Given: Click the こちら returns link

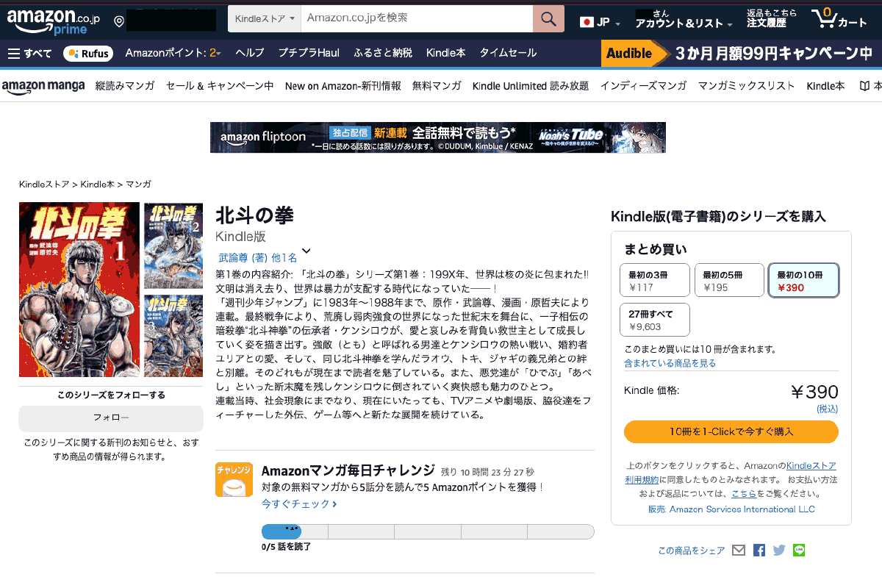Looking at the screenshot, I should click(x=744, y=493).
